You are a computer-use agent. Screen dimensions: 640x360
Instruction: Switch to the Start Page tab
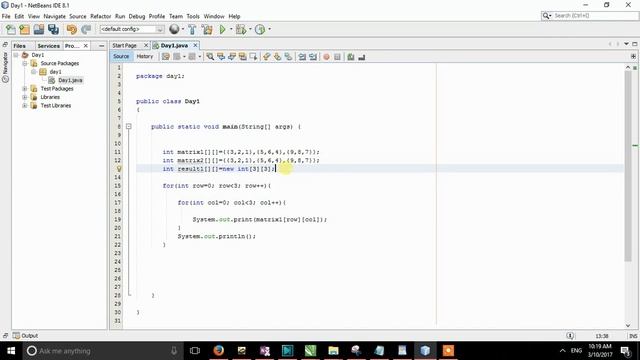tap(124, 45)
